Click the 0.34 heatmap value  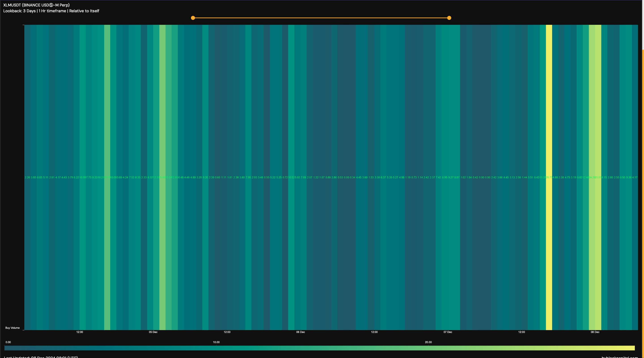352,177
